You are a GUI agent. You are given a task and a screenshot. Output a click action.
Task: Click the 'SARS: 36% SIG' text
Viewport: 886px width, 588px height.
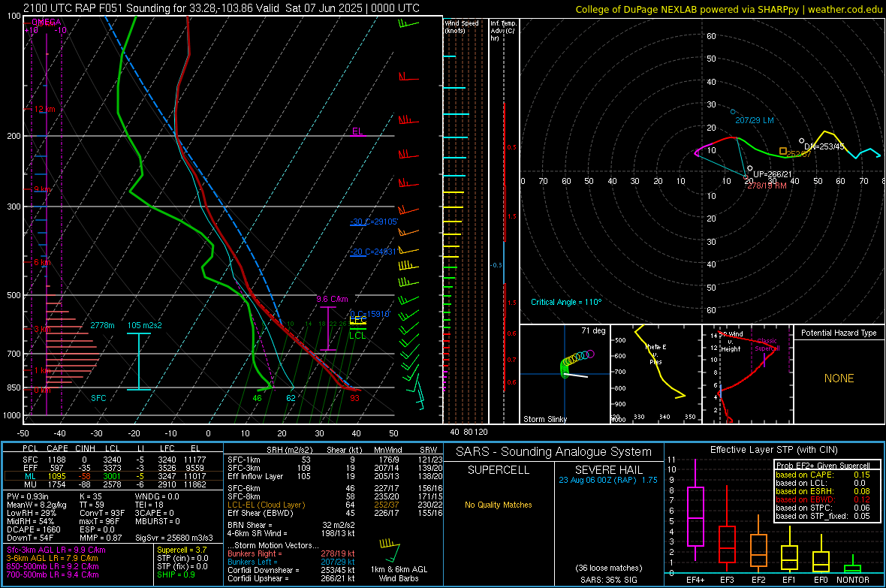tap(608, 580)
